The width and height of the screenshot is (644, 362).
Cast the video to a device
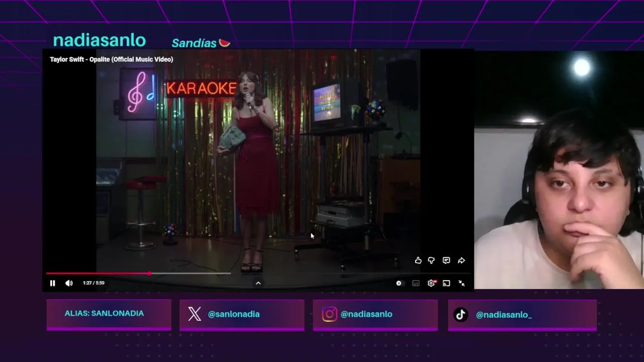click(446, 283)
